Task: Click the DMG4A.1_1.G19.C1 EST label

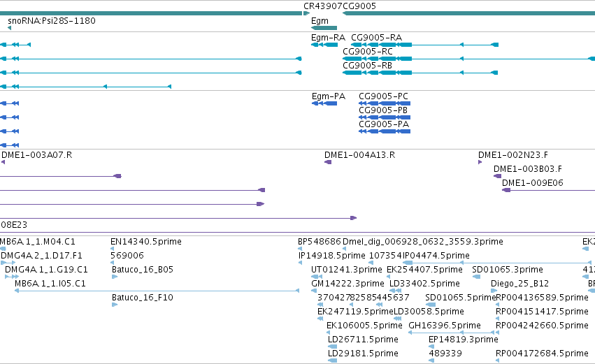Action: (46, 270)
